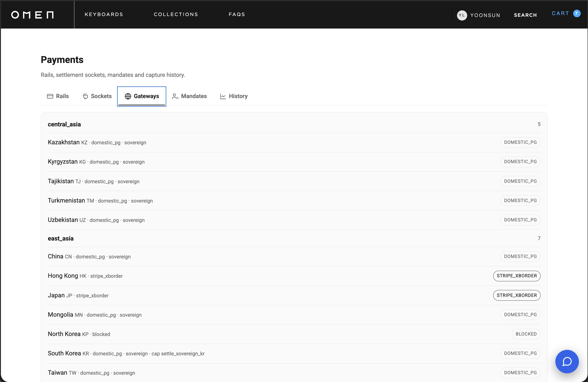The width and height of the screenshot is (588, 382).
Task: Click Turkmenistan's DOMESTIC_PG badge
Action: coord(520,200)
